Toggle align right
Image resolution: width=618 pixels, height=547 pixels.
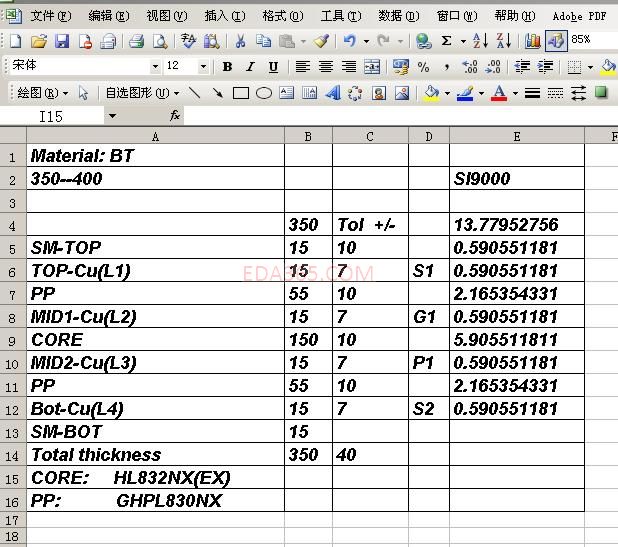pyautogui.click(x=349, y=67)
